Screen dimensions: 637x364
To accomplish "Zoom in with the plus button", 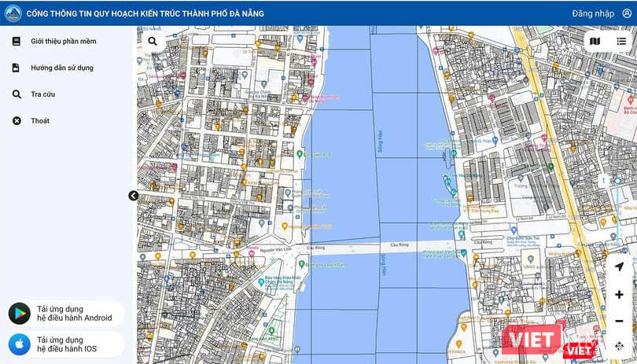I will click(619, 295).
